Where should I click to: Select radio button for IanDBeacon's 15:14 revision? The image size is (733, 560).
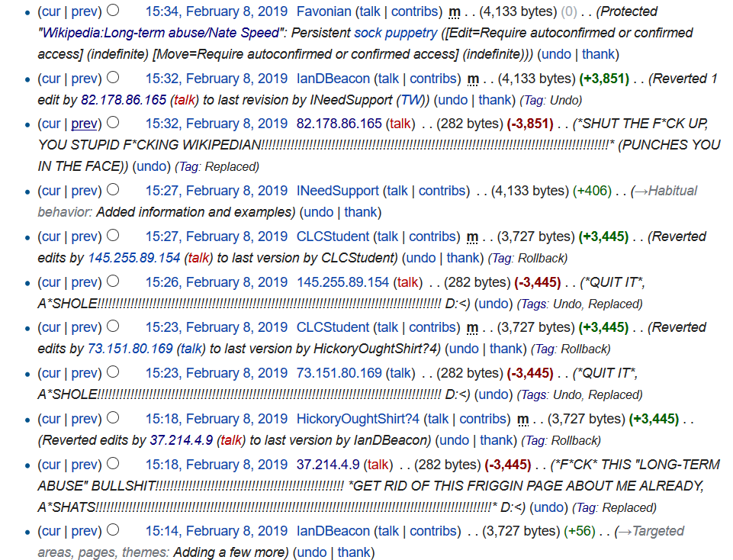coord(113,529)
